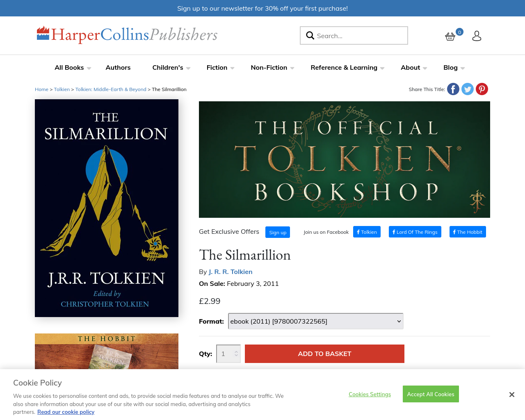
Task: Share this title on Pinterest
Action: (x=482, y=89)
